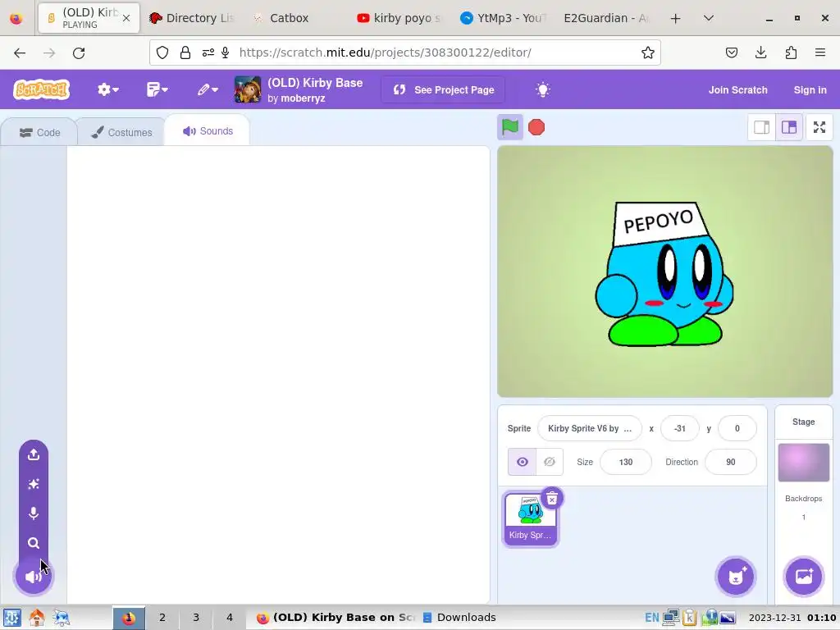The width and height of the screenshot is (840, 630).
Task: Open the tracking protection shield icon
Action: pyautogui.click(x=162, y=52)
